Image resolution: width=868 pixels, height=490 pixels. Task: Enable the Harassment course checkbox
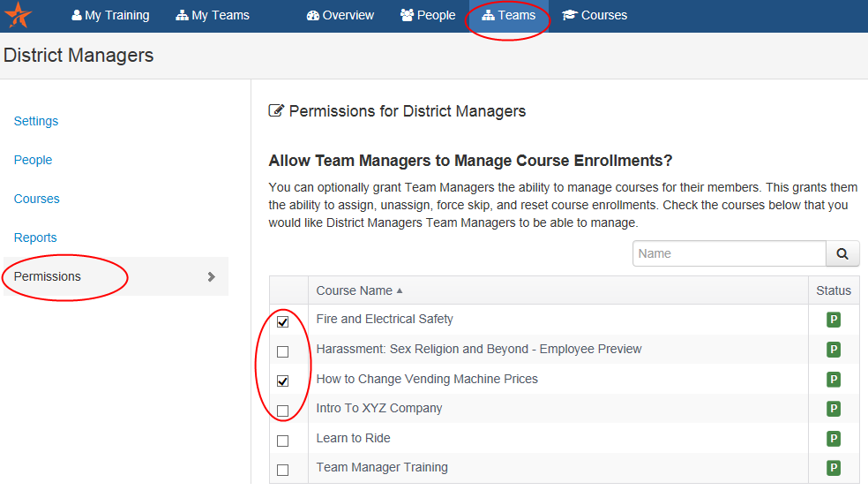click(x=283, y=351)
